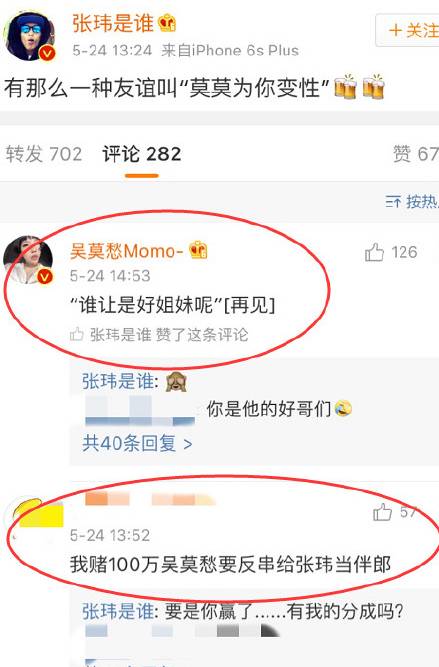Like the comment with 57 thumbs-up
This screenshot has height=667, width=439.
click(x=382, y=512)
